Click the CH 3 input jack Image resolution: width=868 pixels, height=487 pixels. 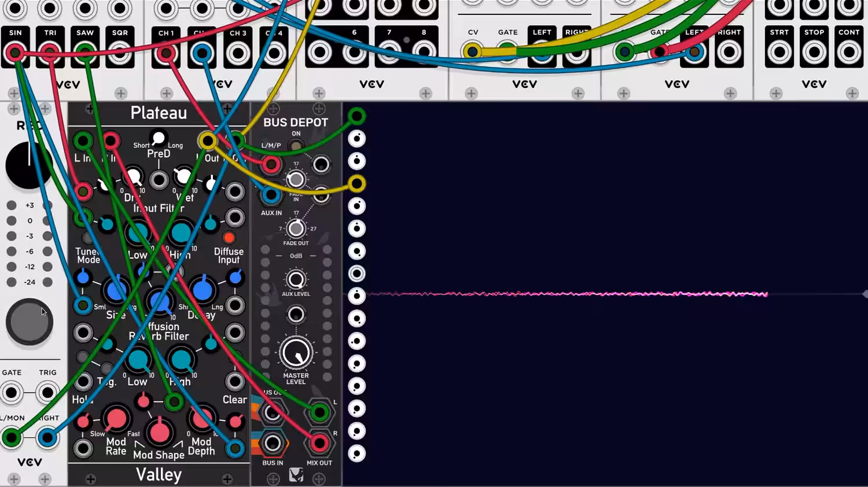click(238, 53)
